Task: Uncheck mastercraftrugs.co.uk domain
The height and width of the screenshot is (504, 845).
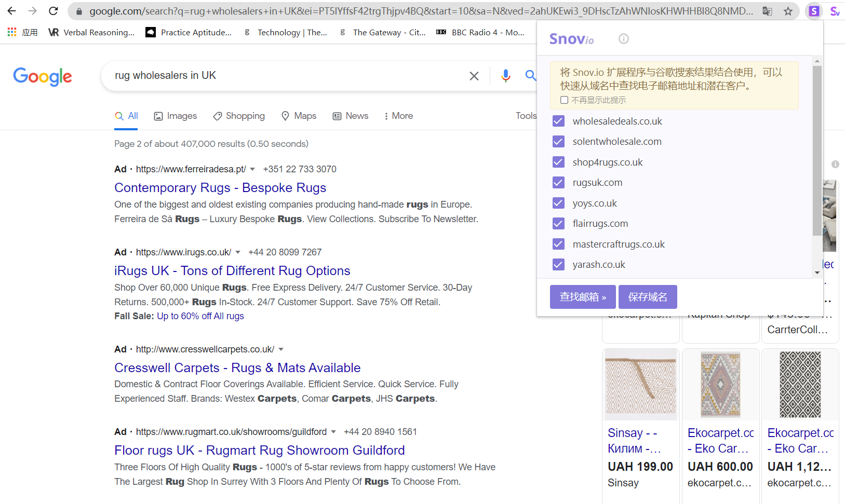Action: (558, 244)
